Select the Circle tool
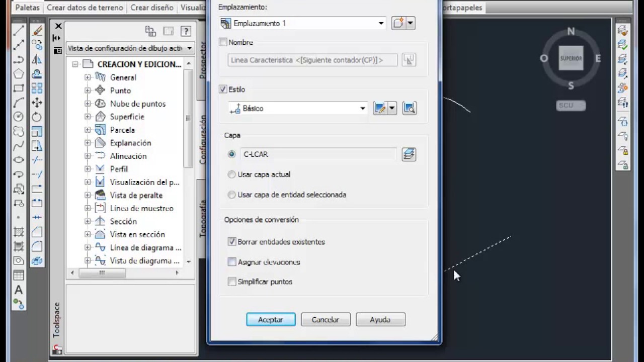The width and height of the screenshot is (644, 362). tap(19, 117)
